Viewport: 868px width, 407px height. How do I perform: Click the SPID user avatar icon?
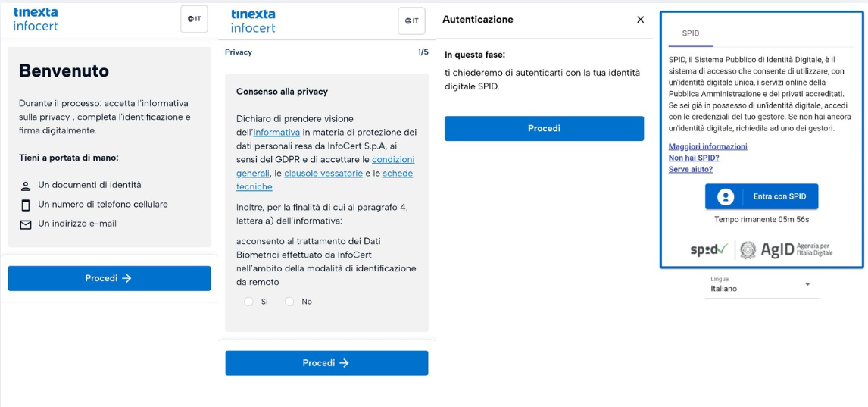pos(725,196)
